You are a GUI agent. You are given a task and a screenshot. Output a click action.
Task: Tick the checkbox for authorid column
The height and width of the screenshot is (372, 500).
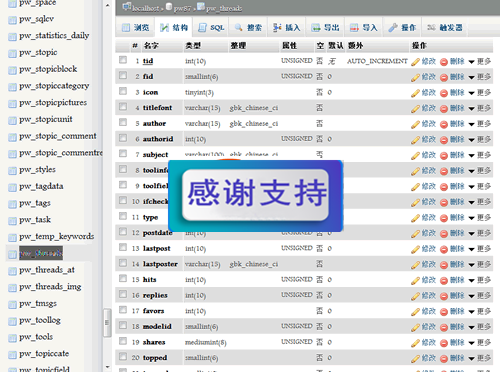123,138
